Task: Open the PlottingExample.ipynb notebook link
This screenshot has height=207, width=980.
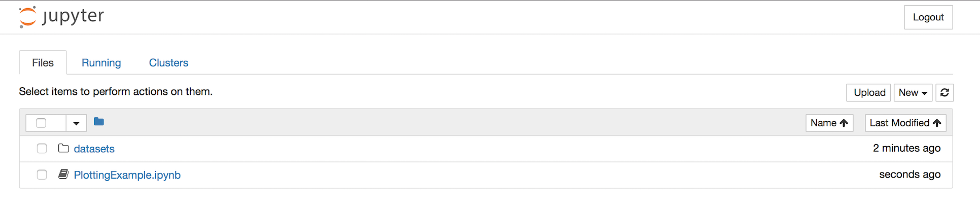Action: pos(127,175)
